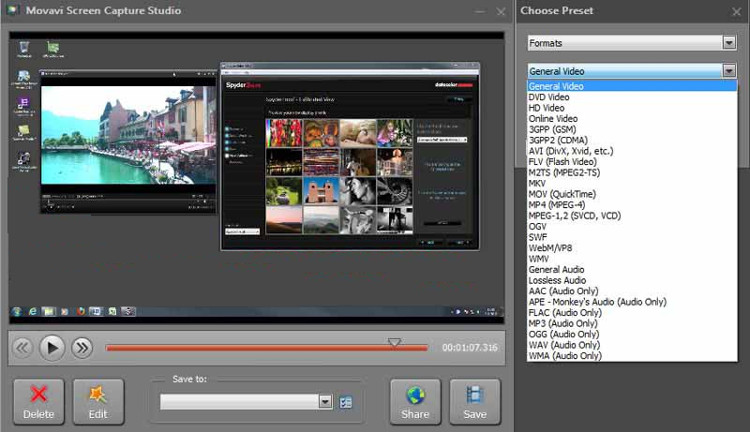Pick APE - Monkey's Audio (Audio Only)
Screen dimensions: 750x432
click(x=632, y=302)
